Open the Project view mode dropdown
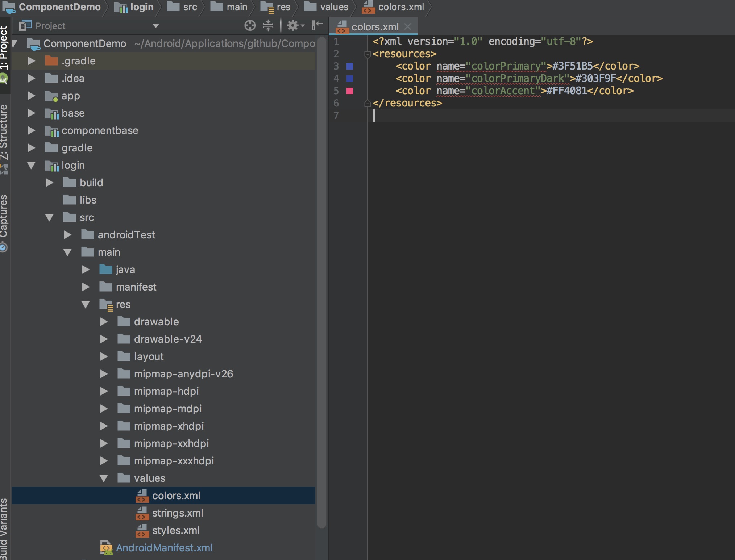Viewport: 735px width, 560px height. (x=155, y=26)
